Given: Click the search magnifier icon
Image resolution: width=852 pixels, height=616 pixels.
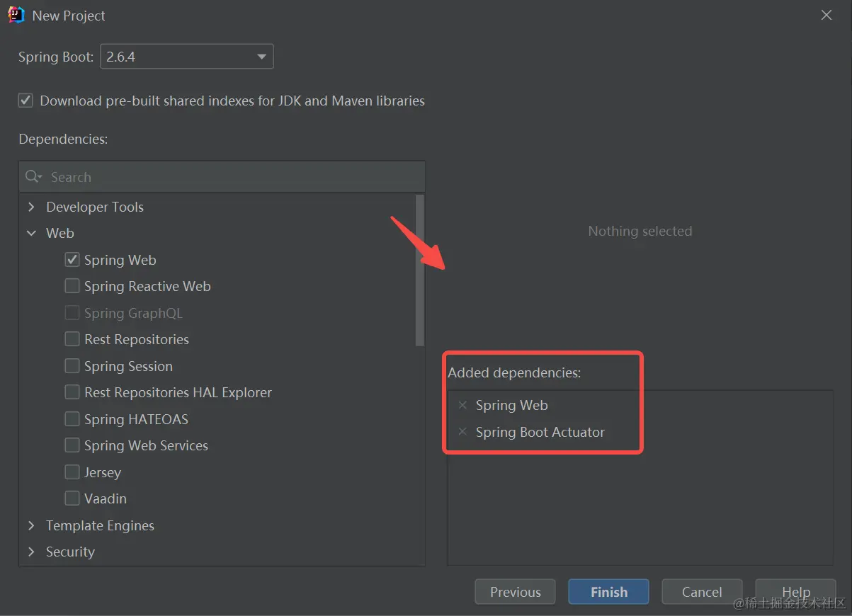Looking at the screenshot, I should pos(33,177).
